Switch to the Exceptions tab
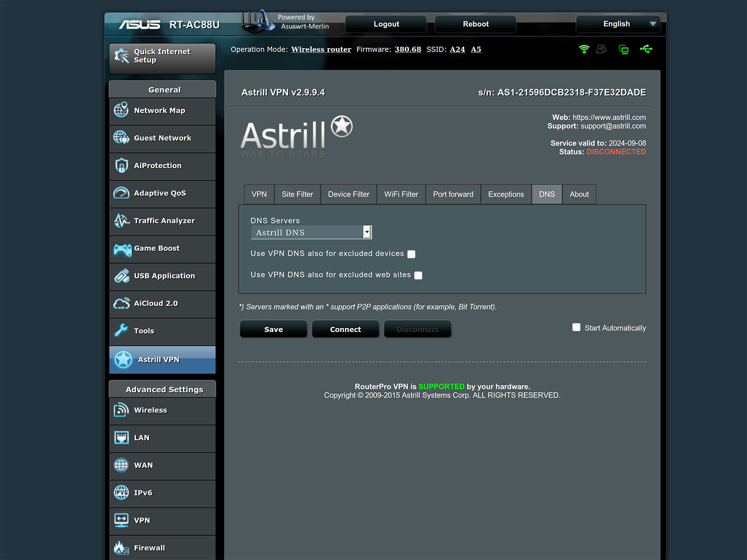This screenshot has height=560, width=747. pos(506,194)
